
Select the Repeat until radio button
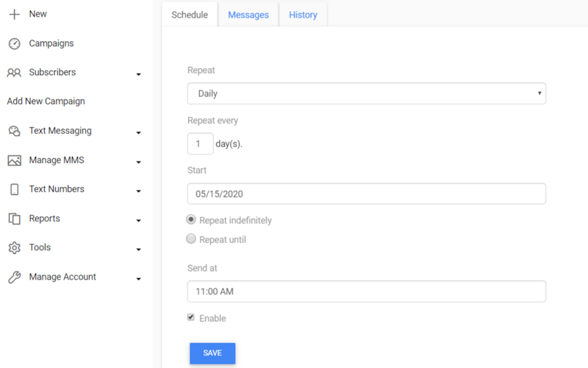click(x=191, y=238)
